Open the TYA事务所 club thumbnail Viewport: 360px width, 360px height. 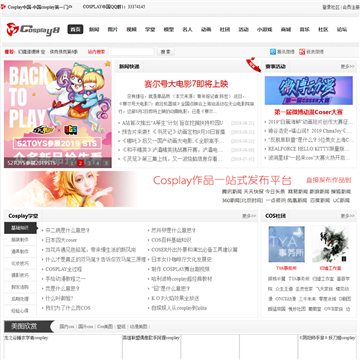pyautogui.click(x=287, y=244)
